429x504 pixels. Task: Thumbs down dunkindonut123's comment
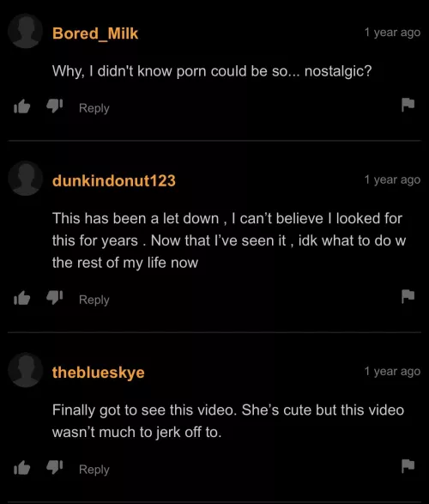[x=55, y=297]
